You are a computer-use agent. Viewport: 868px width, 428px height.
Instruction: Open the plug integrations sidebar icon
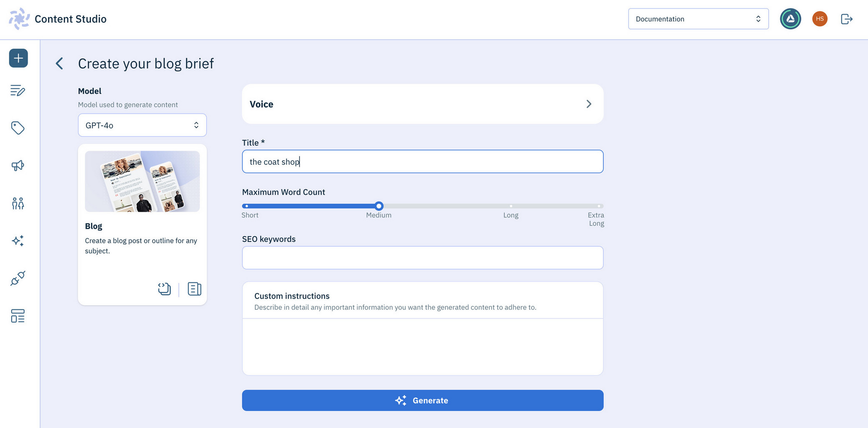click(18, 278)
